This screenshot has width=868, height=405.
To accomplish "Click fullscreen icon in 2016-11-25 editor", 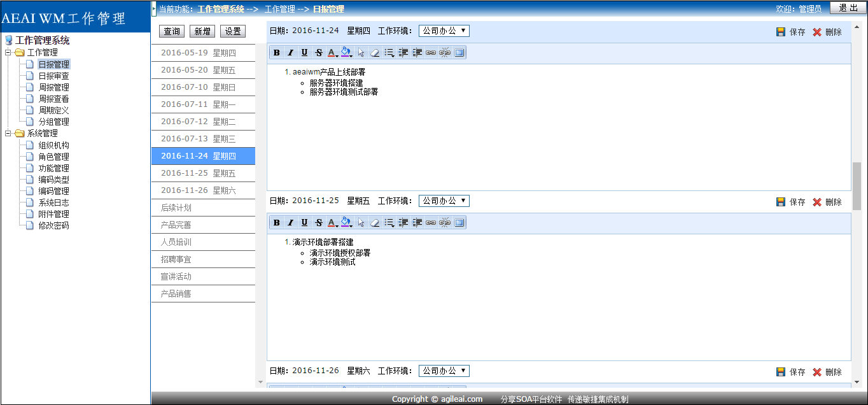I will tap(459, 223).
